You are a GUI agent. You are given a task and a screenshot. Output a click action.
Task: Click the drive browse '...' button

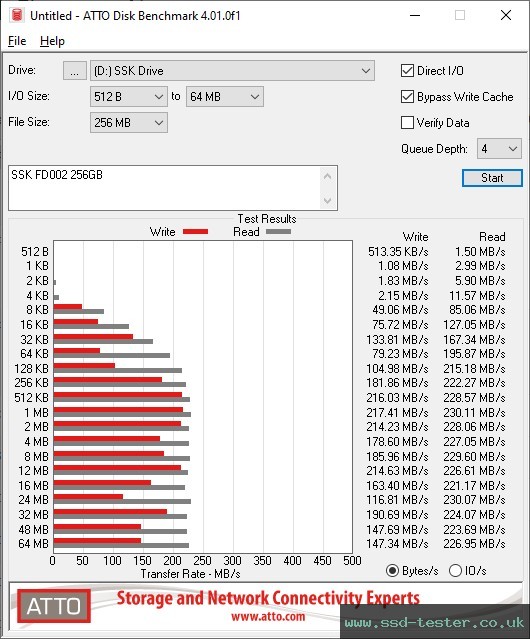[x=75, y=71]
